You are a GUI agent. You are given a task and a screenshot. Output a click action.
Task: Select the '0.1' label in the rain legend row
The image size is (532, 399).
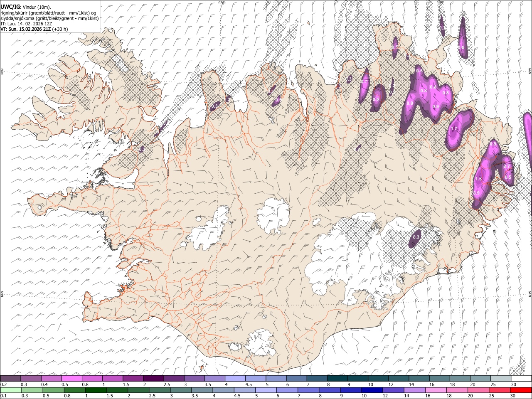point(4,396)
